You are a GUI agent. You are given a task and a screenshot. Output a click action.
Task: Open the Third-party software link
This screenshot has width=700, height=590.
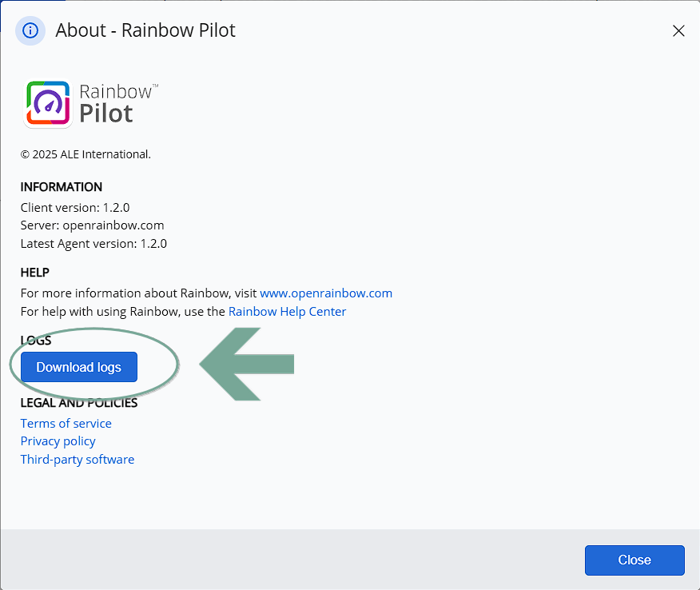[78, 459]
